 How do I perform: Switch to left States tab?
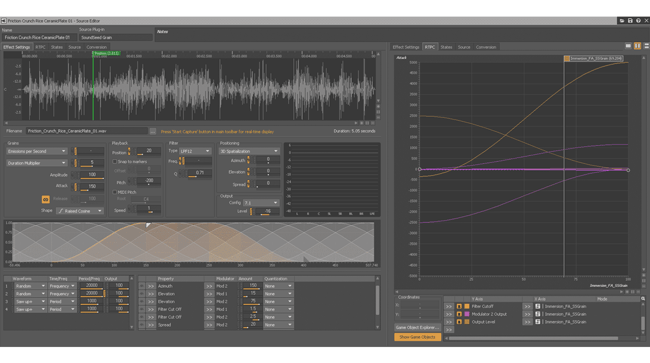pyautogui.click(x=57, y=47)
